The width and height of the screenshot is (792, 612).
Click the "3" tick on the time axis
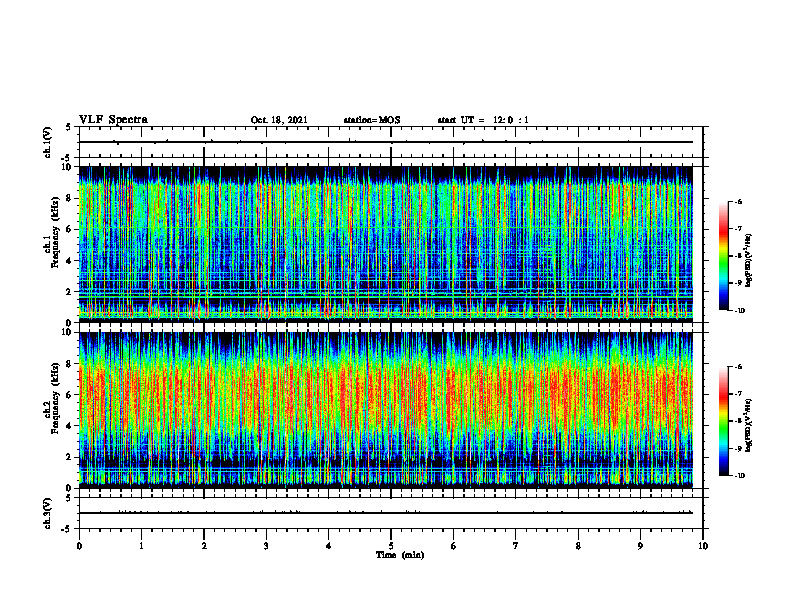tap(266, 546)
